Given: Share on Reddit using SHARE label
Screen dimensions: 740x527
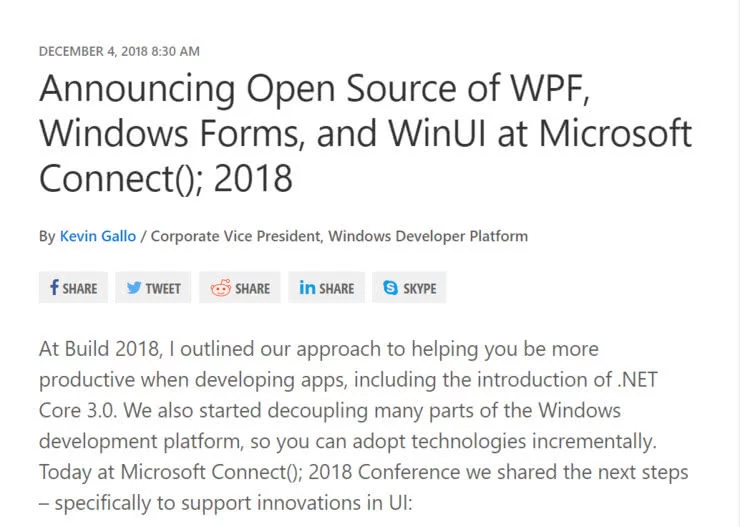Looking at the screenshot, I should [x=252, y=288].
